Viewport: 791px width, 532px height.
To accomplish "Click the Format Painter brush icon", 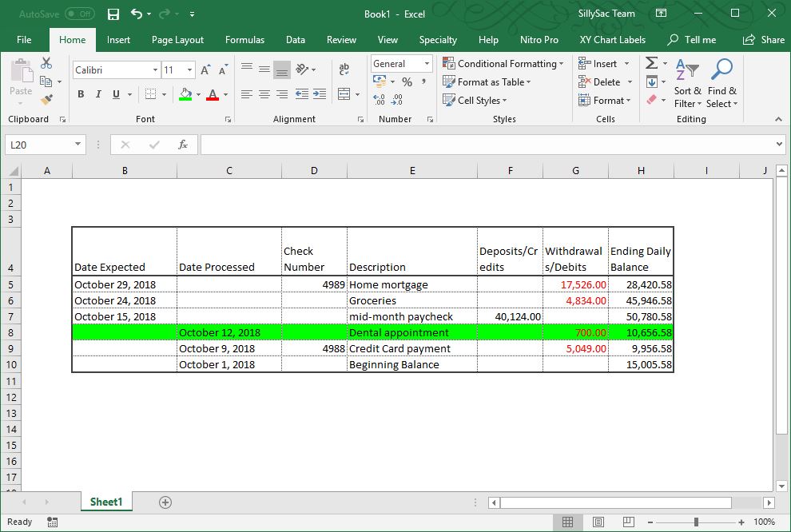I will pos(46,100).
